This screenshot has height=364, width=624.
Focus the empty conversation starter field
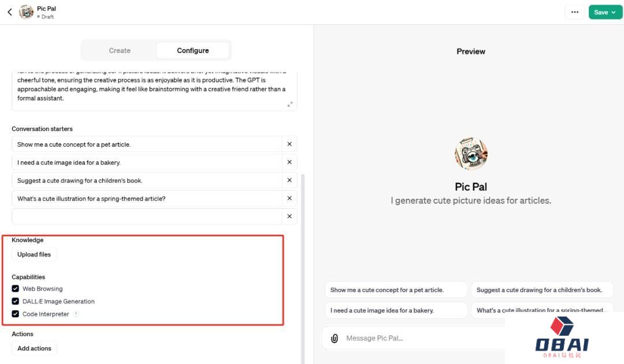coord(147,217)
